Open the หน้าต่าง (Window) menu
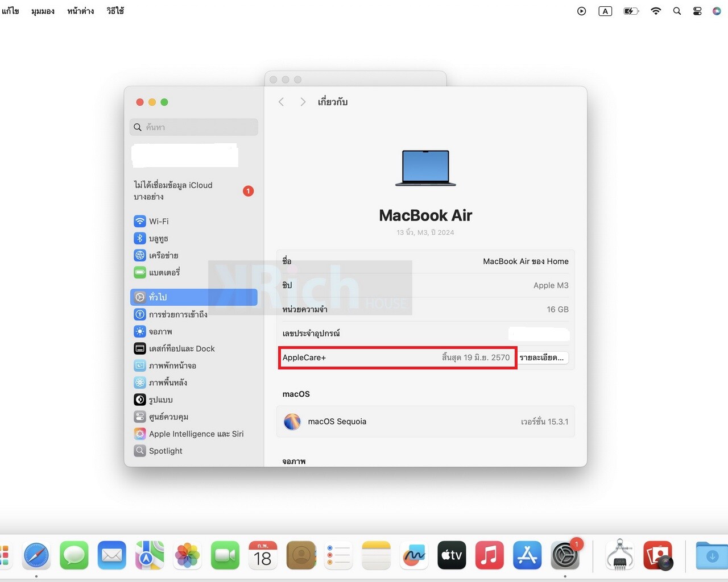 [x=80, y=11]
